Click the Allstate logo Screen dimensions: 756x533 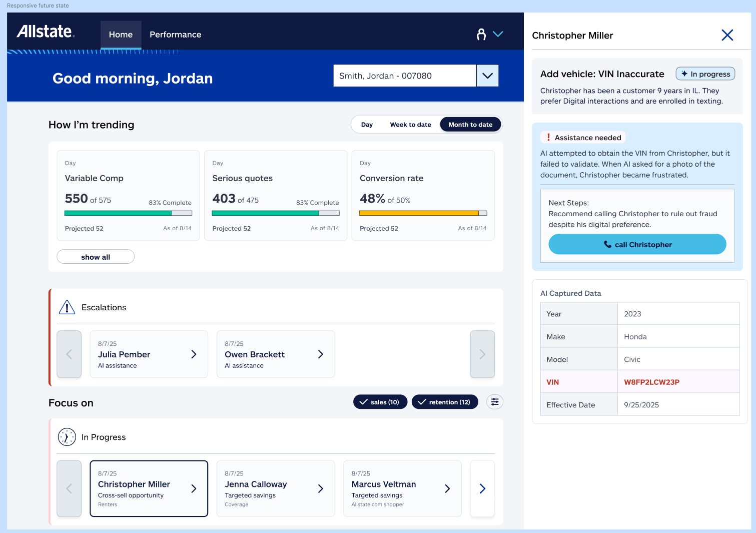coord(46,32)
